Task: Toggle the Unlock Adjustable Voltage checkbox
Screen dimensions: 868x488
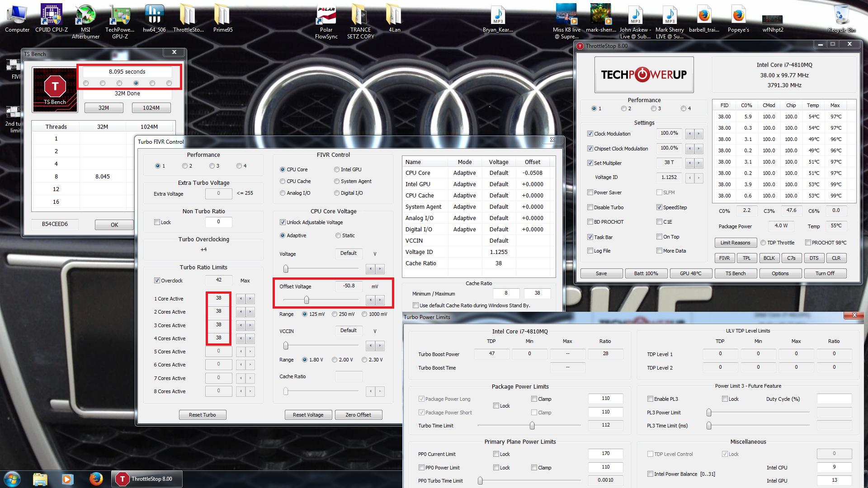Action: coord(283,222)
